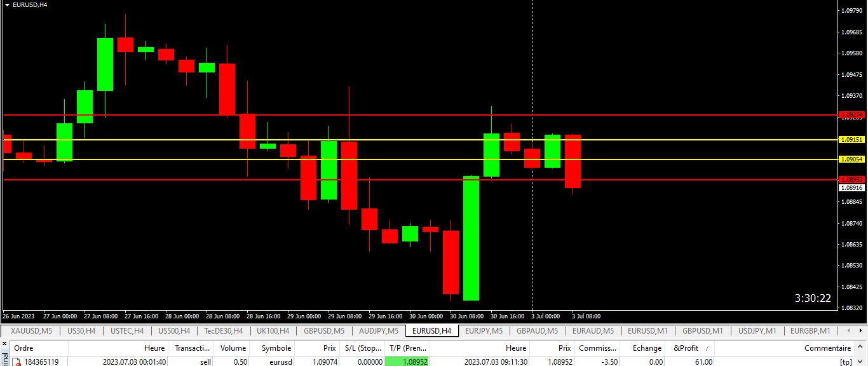Click the close-time Heure header after T/P
The image size is (868, 366).
click(480, 348)
